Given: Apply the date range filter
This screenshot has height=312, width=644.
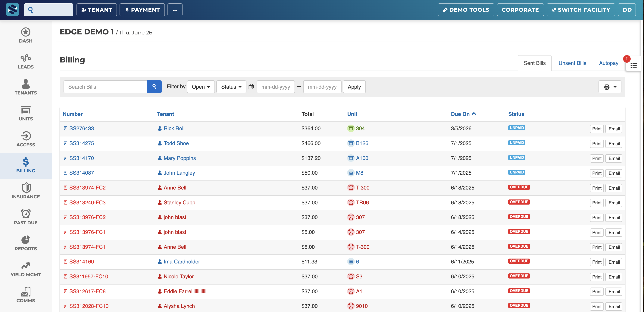Looking at the screenshot, I should tap(354, 87).
